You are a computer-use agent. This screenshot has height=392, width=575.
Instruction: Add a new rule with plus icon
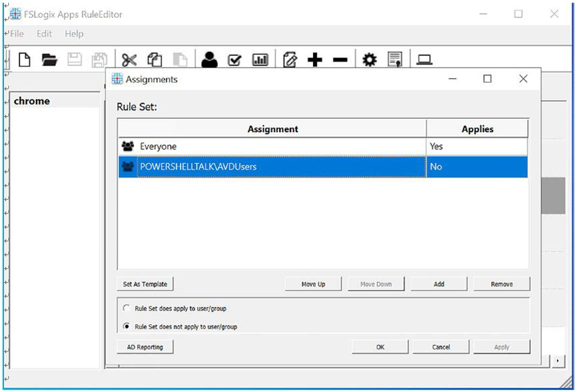pos(314,59)
